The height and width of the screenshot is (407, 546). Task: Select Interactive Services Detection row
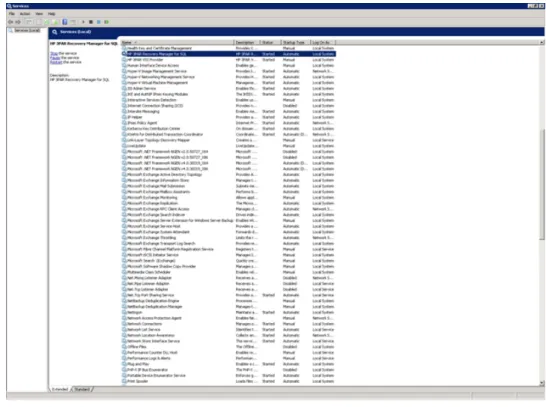(x=228, y=100)
